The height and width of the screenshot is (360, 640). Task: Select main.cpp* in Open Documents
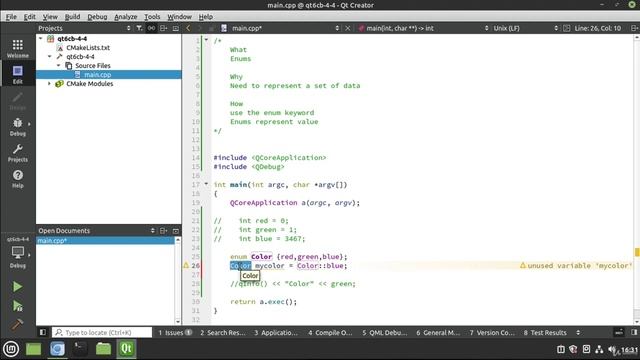105,240
